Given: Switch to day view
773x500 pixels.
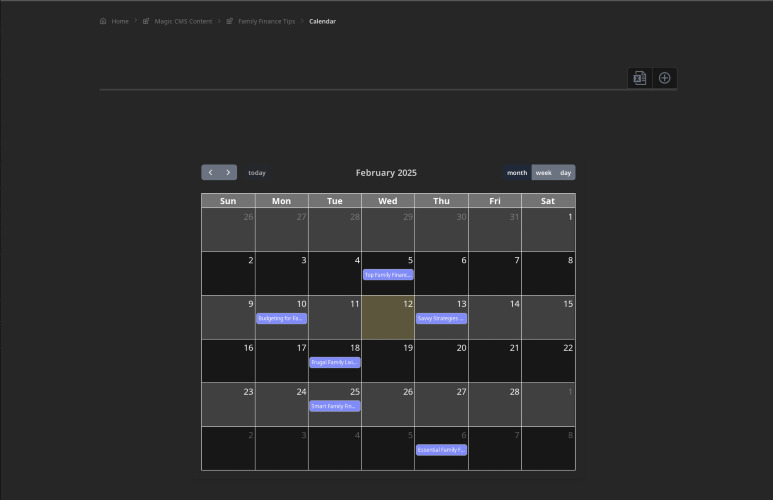Looking at the screenshot, I should (x=565, y=173).
